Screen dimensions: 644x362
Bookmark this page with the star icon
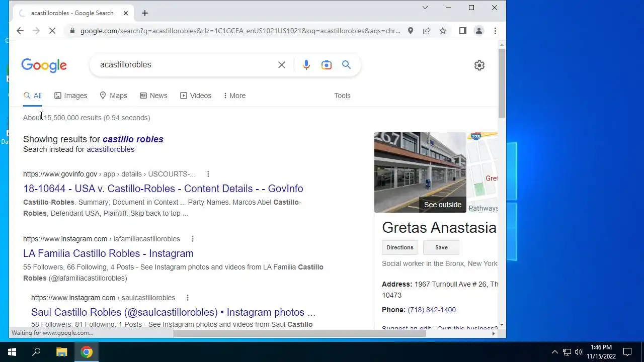pos(443,31)
